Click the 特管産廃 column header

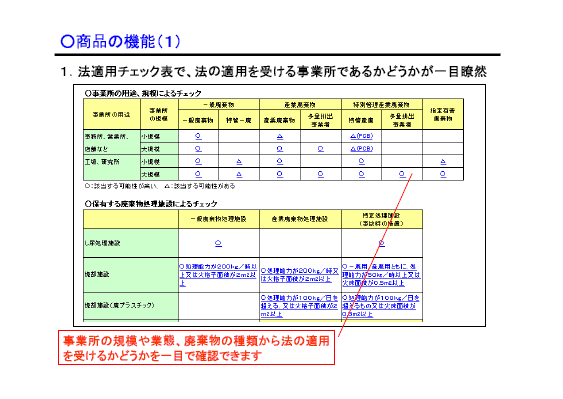point(361,120)
